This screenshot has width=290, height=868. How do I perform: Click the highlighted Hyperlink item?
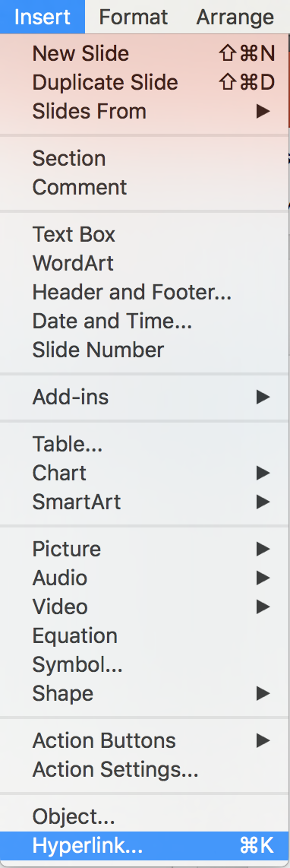[x=144, y=845]
